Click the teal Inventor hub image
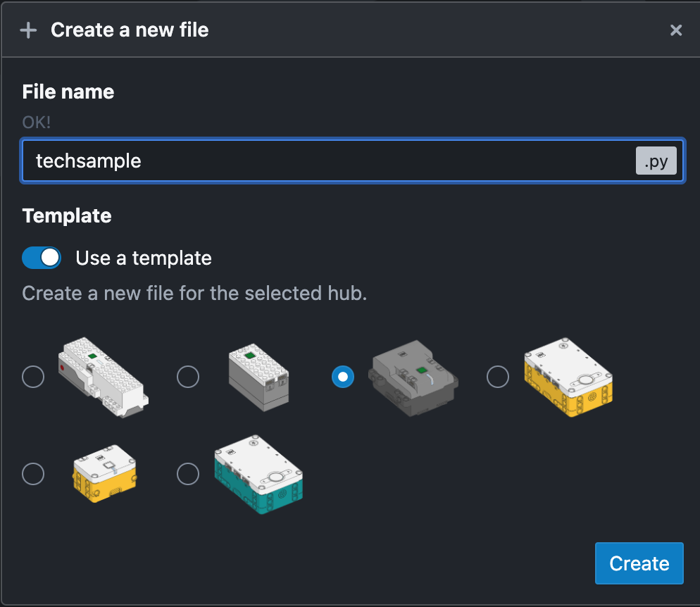 coord(258,474)
